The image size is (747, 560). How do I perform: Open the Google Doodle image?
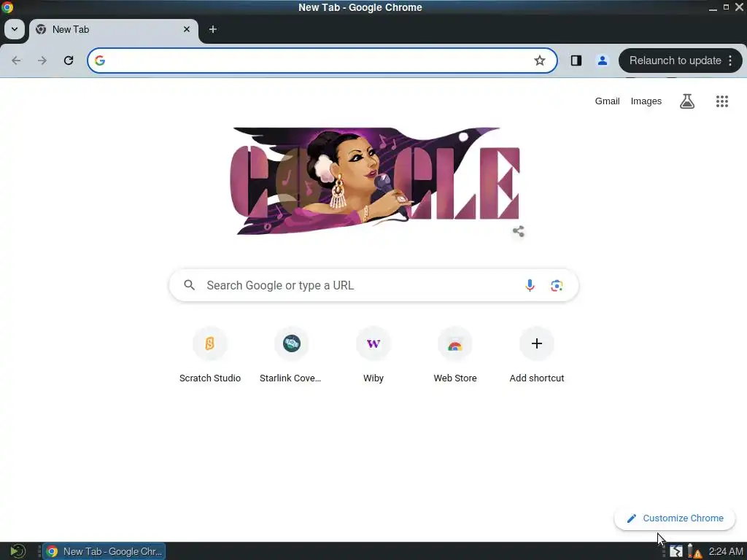tap(374, 181)
